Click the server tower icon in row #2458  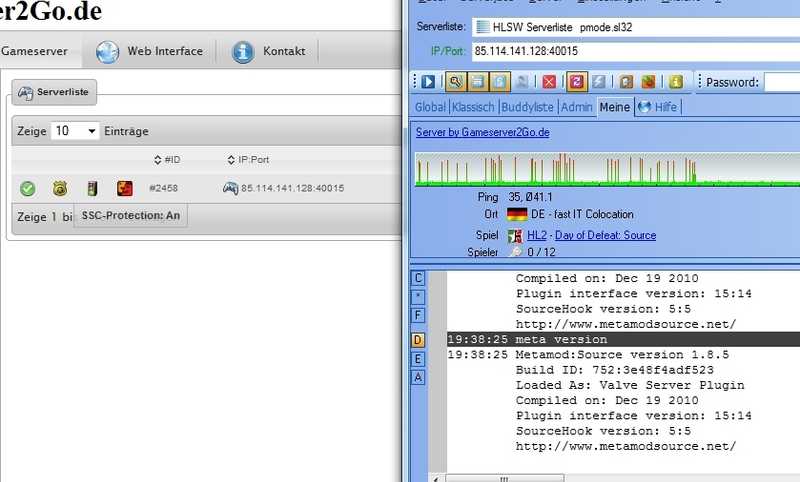[92, 188]
